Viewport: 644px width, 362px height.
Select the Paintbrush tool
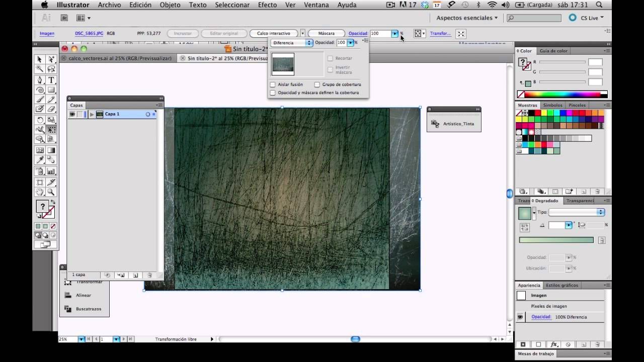40,100
